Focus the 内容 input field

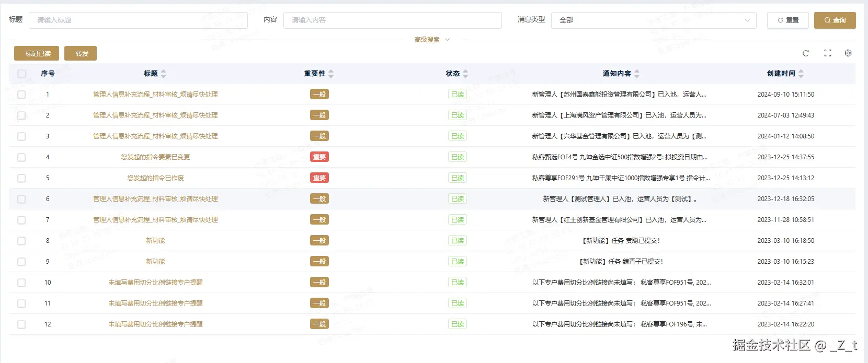tap(392, 20)
